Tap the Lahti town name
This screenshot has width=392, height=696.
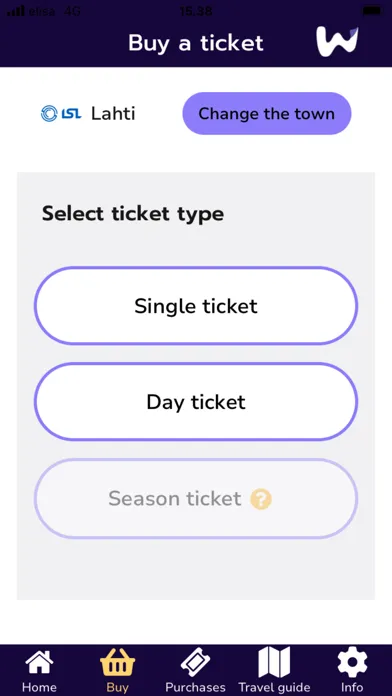(x=113, y=114)
